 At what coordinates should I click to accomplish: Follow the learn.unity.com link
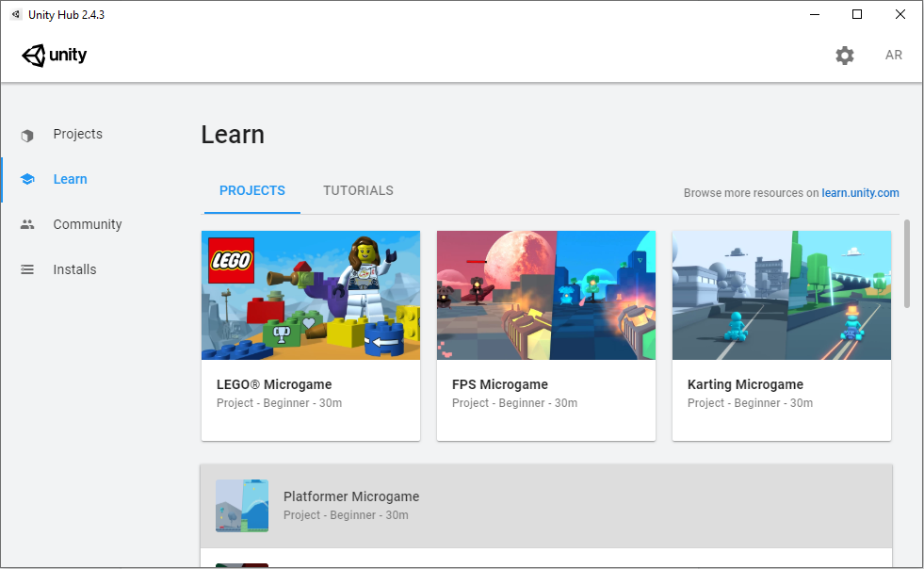(860, 193)
